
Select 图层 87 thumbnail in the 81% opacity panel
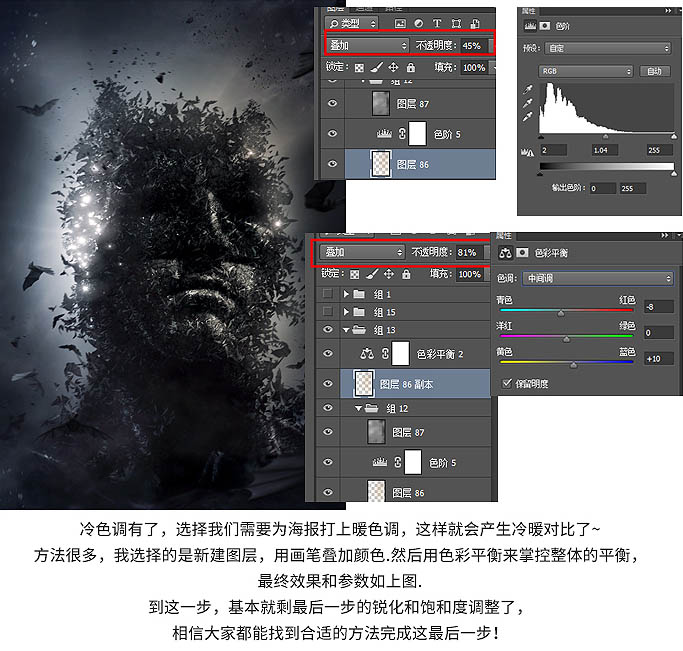pyautogui.click(x=376, y=432)
